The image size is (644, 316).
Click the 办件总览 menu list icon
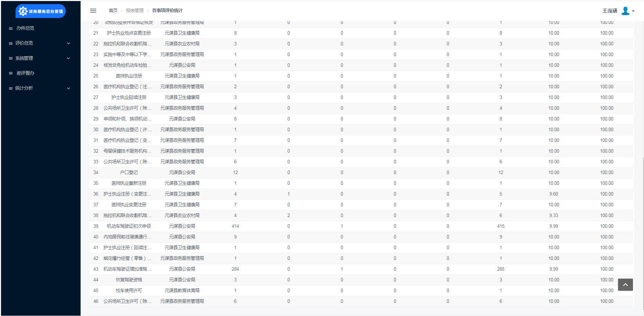pos(11,28)
